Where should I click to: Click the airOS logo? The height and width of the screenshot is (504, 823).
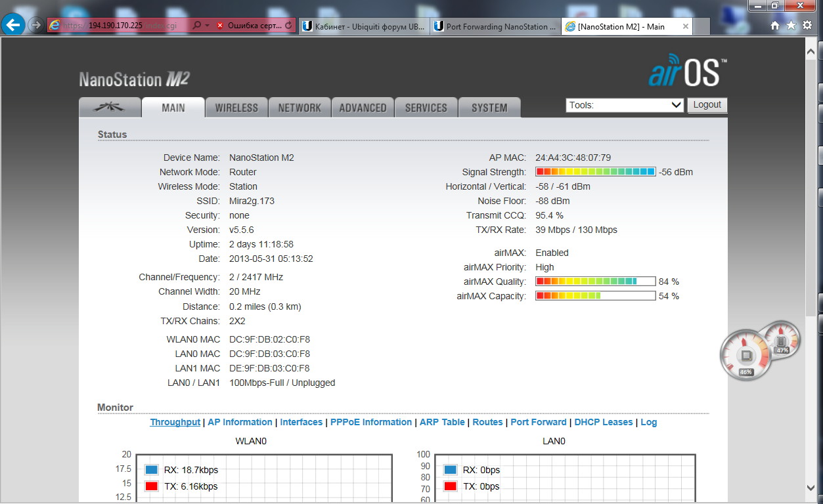[x=688, y=71]
